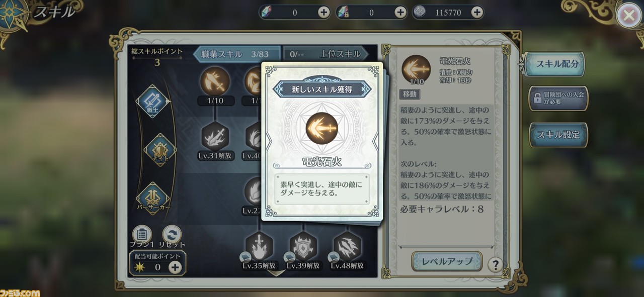Select the Lv.39解放 shield skill icon
Screen dimensions: 644x297
click(x=303, y=245)
